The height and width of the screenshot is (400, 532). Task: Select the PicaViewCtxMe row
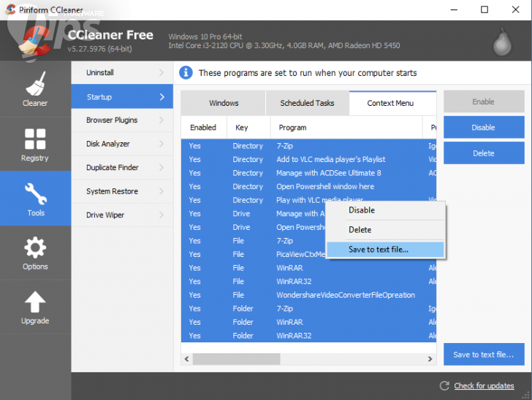click(x=254, y=254)
